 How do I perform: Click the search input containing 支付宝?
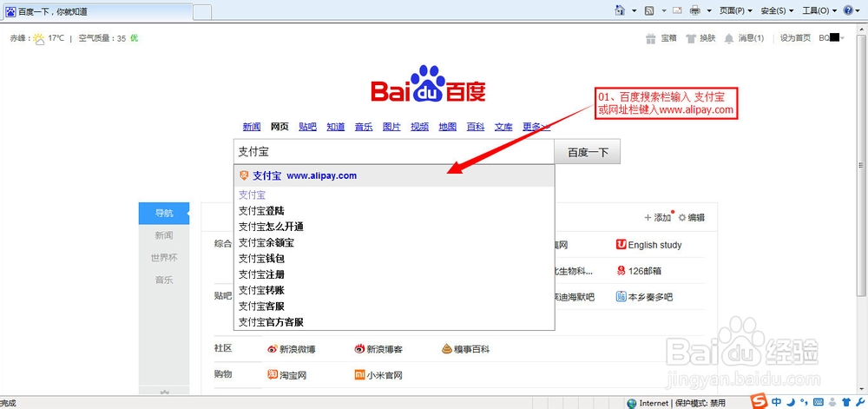point(393,152)
